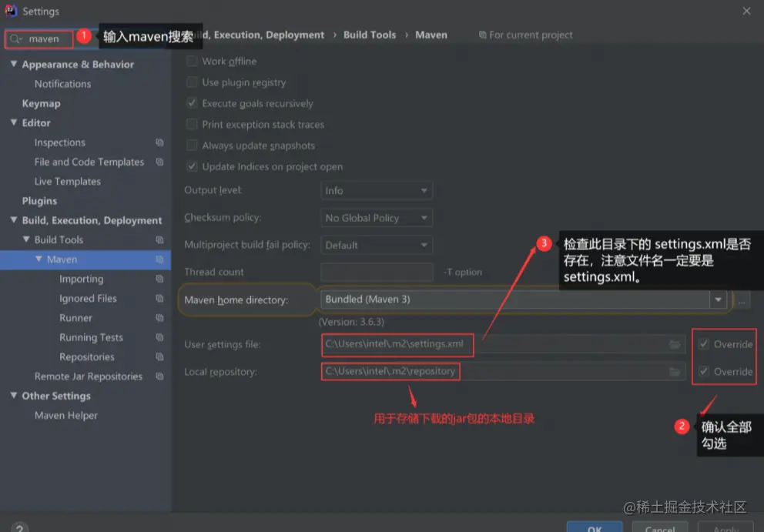Select Remote Jar Repositories entry

pyautogui.click(x=89, y=376)
